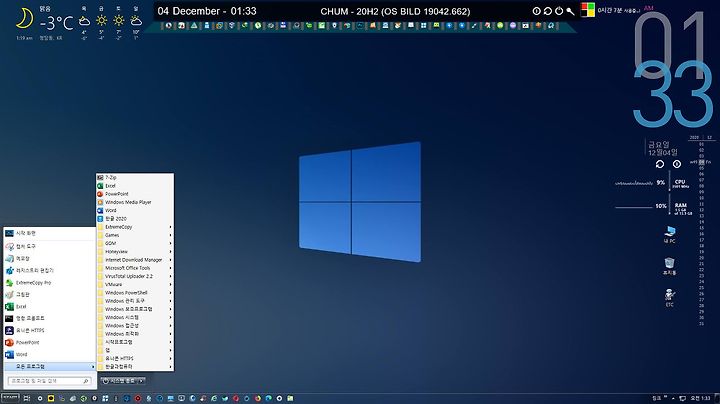Expand the Internet Download Manager folder
The image size is (720, 404).
(x=135, y=260)
